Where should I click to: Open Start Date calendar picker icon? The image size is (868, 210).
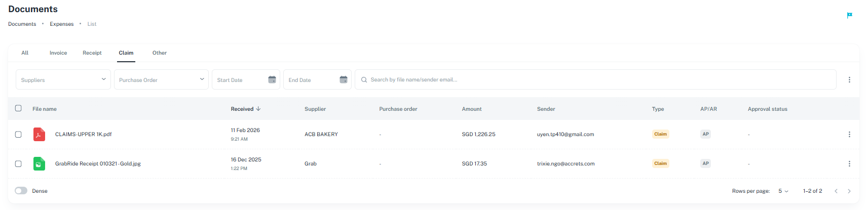coord(272,79)
